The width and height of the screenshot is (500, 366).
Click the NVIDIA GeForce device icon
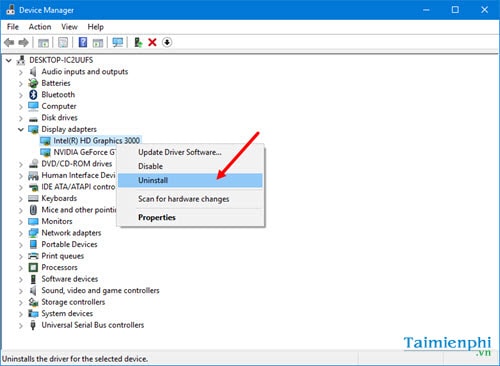pos(45,152)
